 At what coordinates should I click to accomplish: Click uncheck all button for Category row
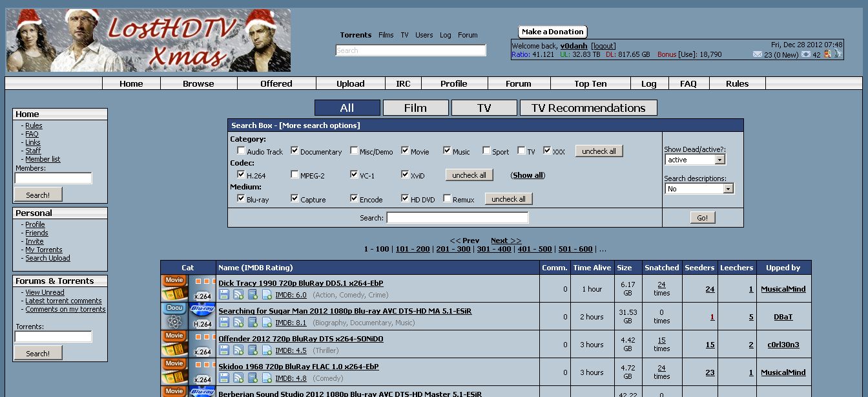pos(599,151)
